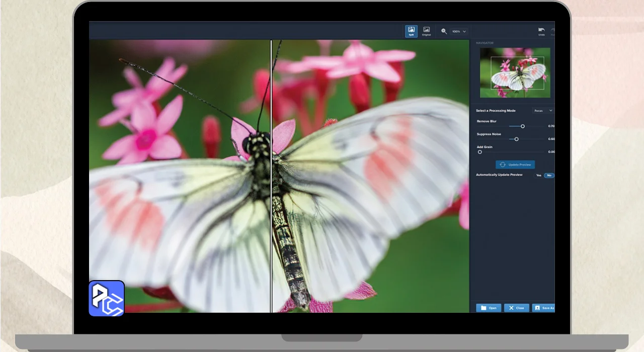
Task: Click the Suppress Noise slider handle
Action: (516, 139)
